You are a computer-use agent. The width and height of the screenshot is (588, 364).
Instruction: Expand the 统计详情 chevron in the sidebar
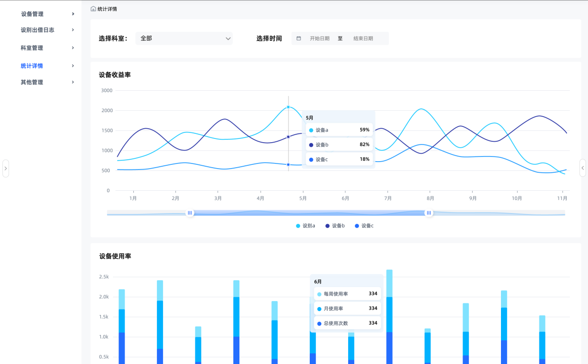(73, 66)
